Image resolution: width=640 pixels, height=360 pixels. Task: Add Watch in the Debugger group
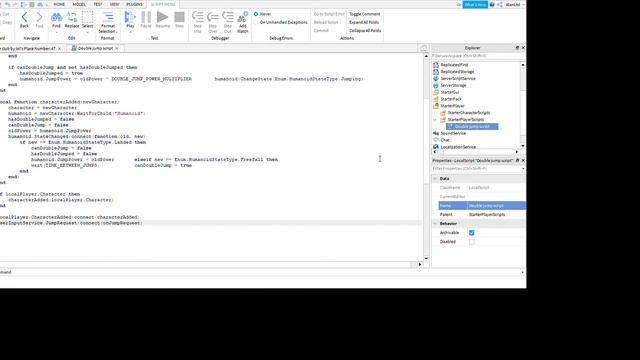point(242,22)
